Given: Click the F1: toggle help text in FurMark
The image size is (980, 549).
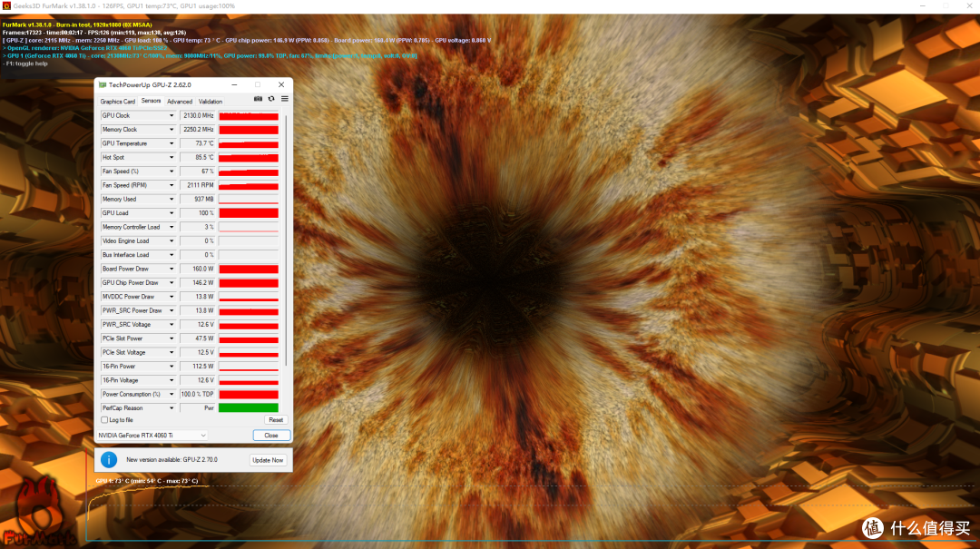Looking at the screenshot, I should pos(25,64).
